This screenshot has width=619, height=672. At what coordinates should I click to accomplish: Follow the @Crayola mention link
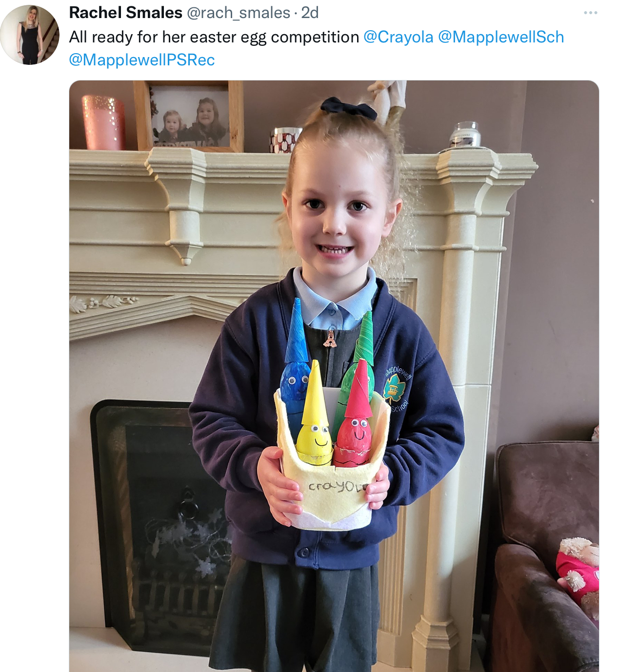coord(399,37)
